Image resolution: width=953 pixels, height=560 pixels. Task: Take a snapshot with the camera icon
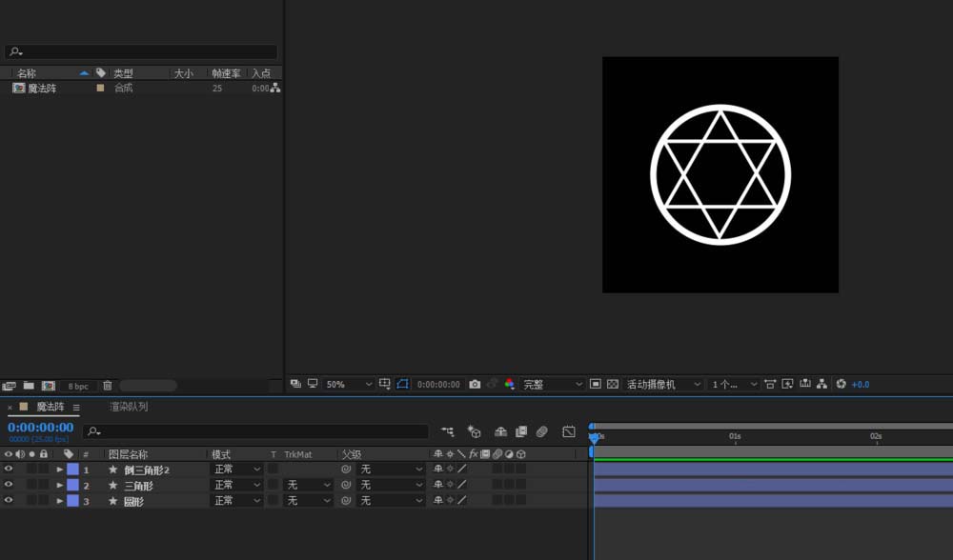pos(475,385)
